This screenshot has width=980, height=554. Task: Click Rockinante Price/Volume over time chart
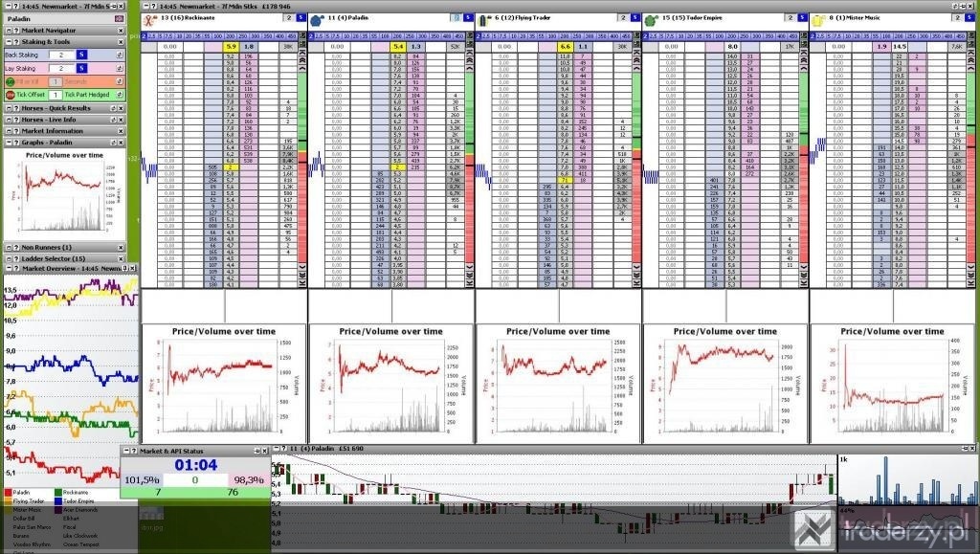click(x=224, y=383)
